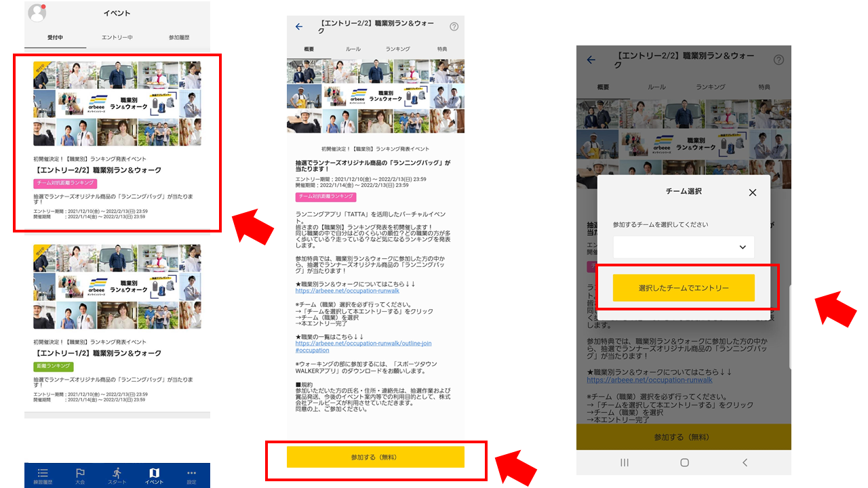Tap the 大会 flag icon in bottom navigation

pos(80,476)
